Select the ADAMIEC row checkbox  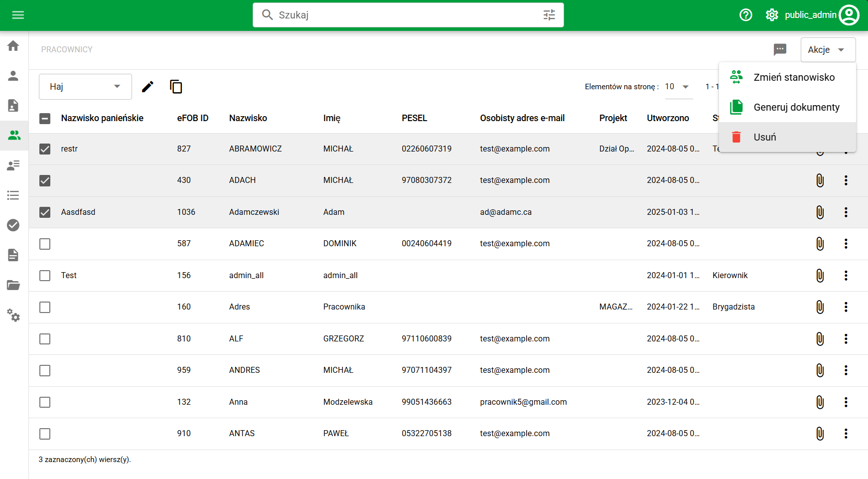coord(45,244)
